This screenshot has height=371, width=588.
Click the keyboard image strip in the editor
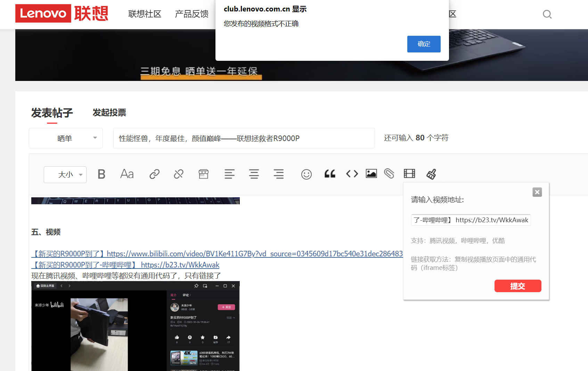pyautogui.click(x=136, y=201)
